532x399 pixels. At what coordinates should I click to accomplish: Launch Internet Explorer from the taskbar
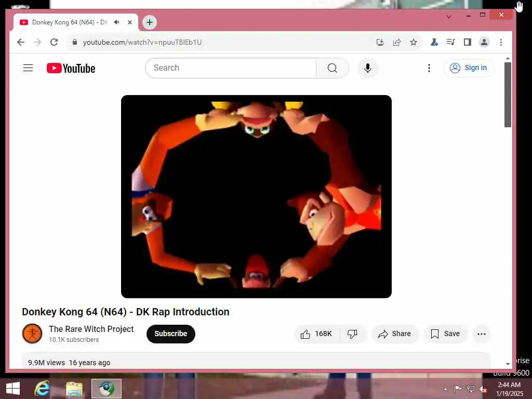[x=42, y=389]
